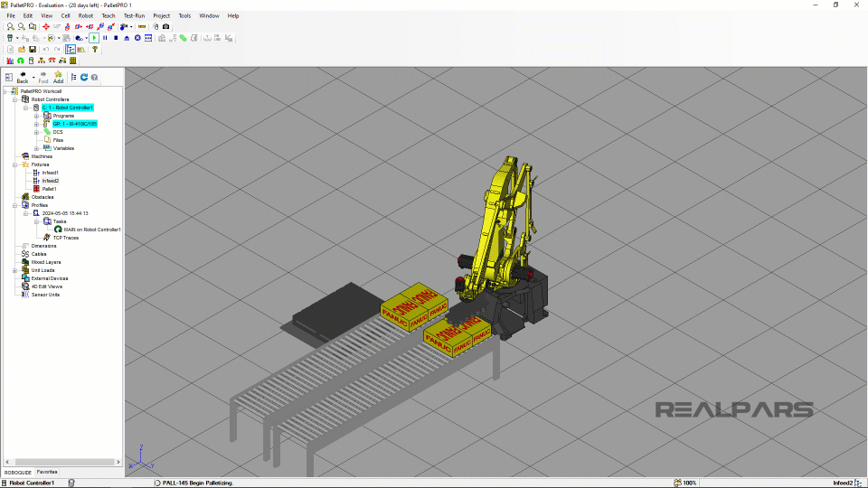
Task: Click the red four-arrow center view icon
Action: [46, 26]
